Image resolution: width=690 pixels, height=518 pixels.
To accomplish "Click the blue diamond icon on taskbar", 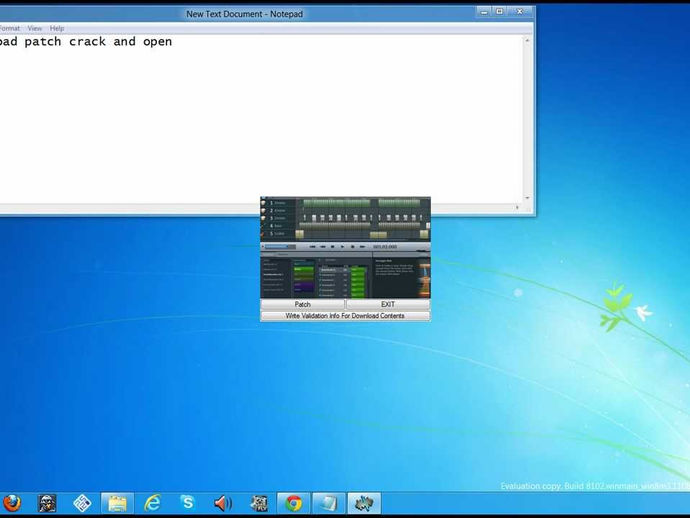I will pyautogui.click(x=82, y=503).
